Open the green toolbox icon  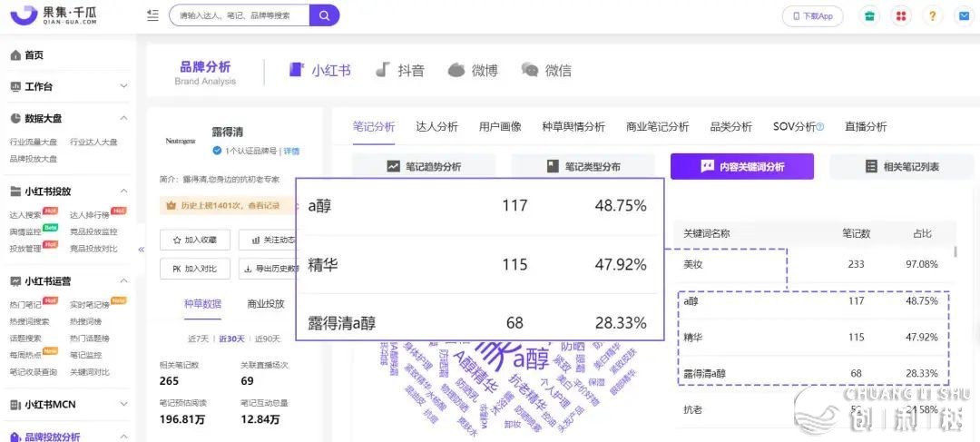868,16
